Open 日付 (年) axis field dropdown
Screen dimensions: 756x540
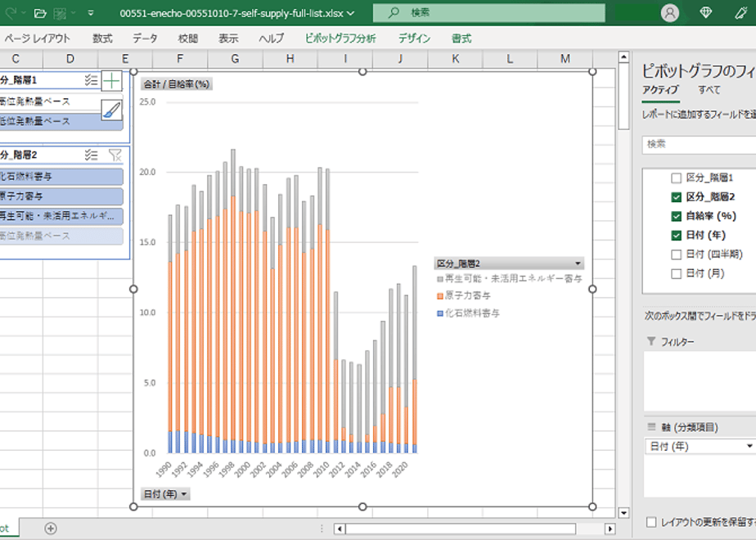point(749,446)
